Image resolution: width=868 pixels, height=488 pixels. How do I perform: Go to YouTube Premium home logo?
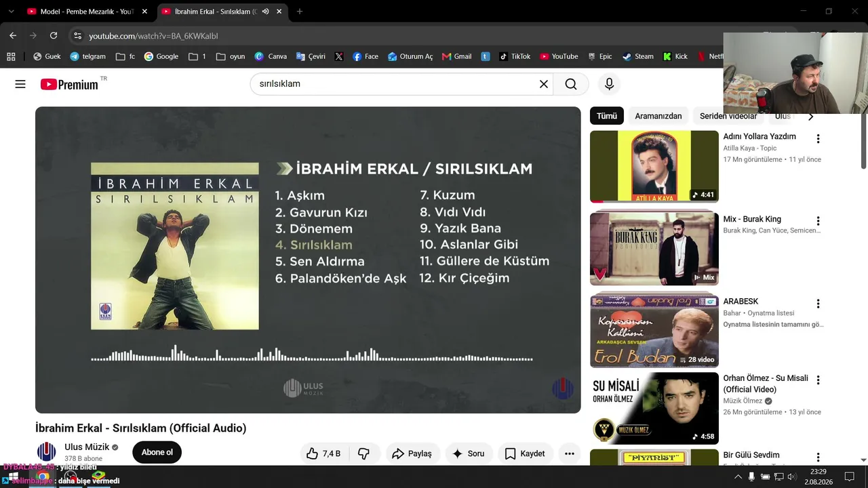click(69, 84)
